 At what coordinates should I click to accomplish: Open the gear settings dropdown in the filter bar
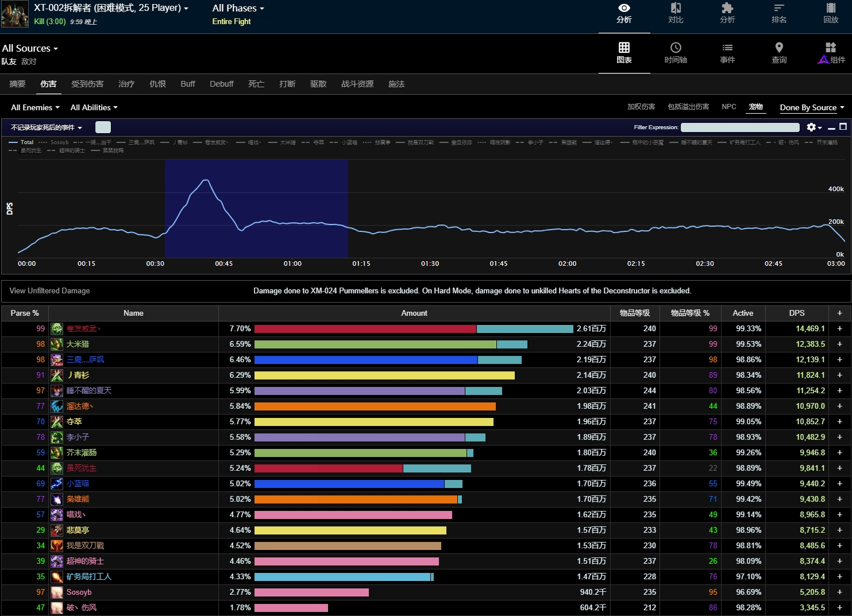click(x=814, y=127)
